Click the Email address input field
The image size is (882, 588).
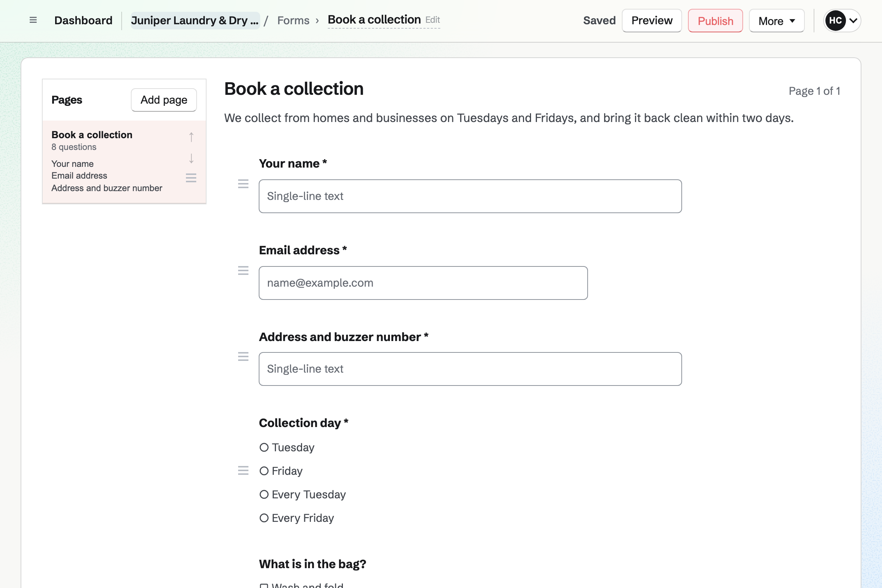click(423, 283)
